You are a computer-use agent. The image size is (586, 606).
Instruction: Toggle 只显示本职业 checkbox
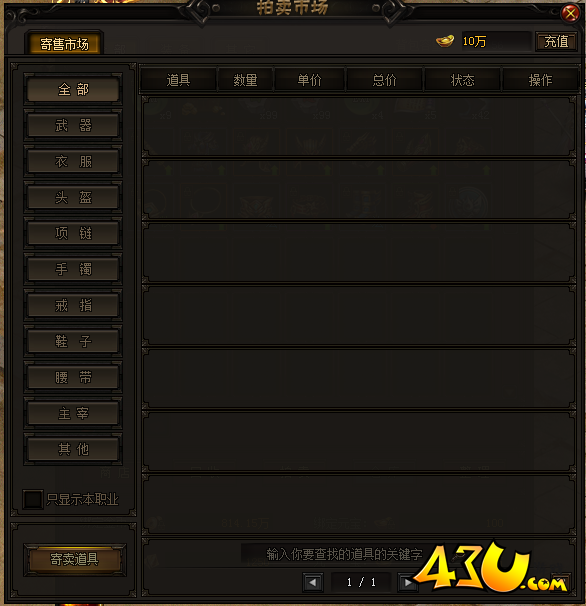coord(32,499)
